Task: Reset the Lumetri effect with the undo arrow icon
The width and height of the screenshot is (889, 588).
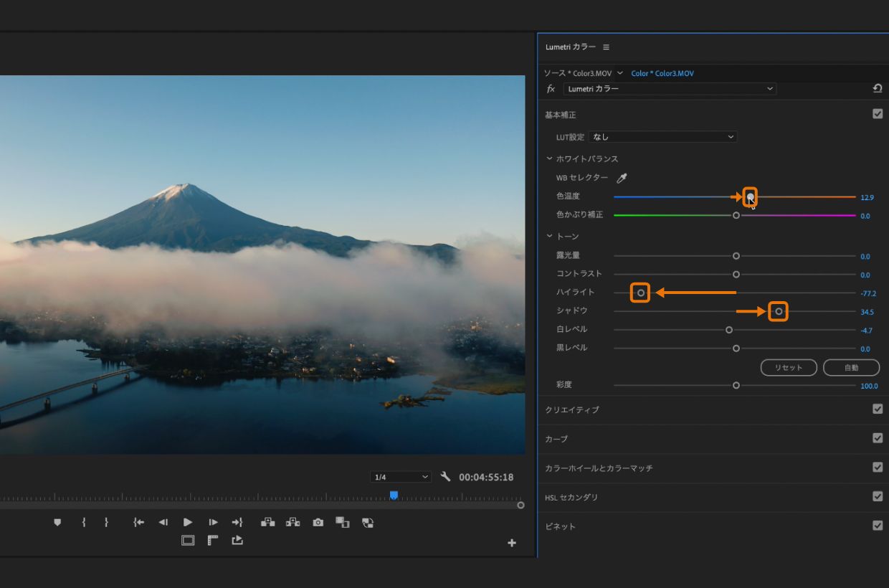Action: [877, 89]
